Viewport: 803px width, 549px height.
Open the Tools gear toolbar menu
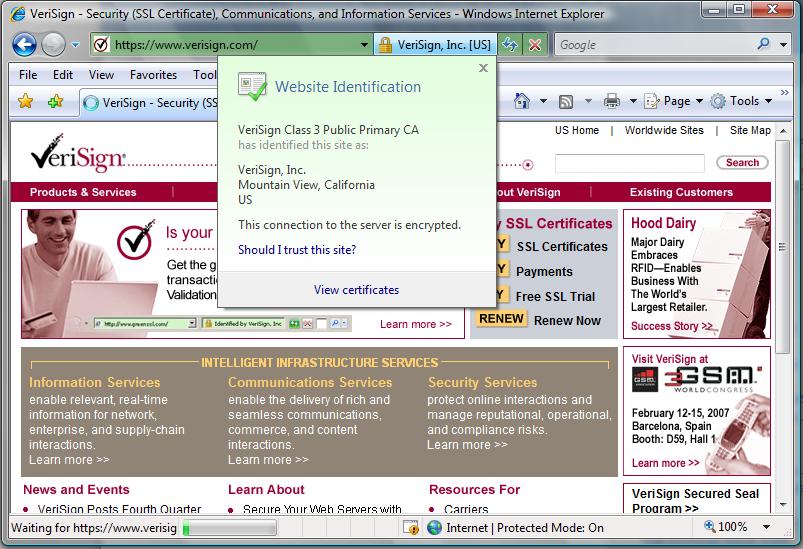(x=741, y=101)
